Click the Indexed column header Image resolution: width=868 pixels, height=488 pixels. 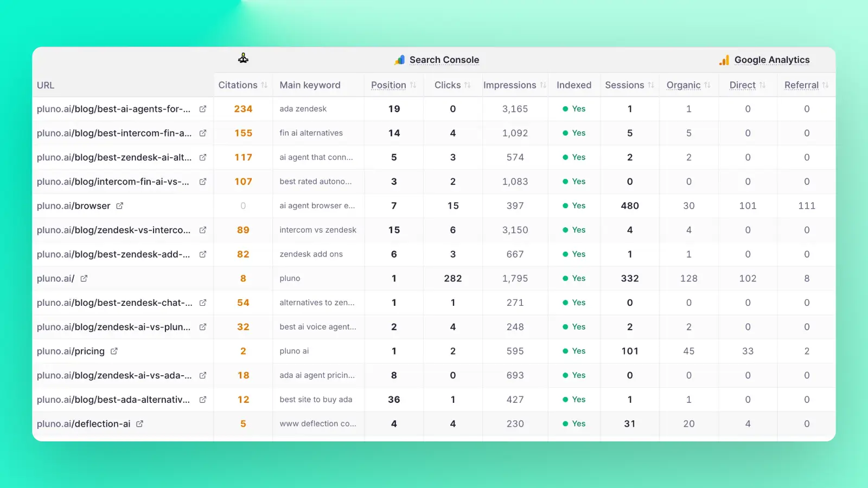574,85
